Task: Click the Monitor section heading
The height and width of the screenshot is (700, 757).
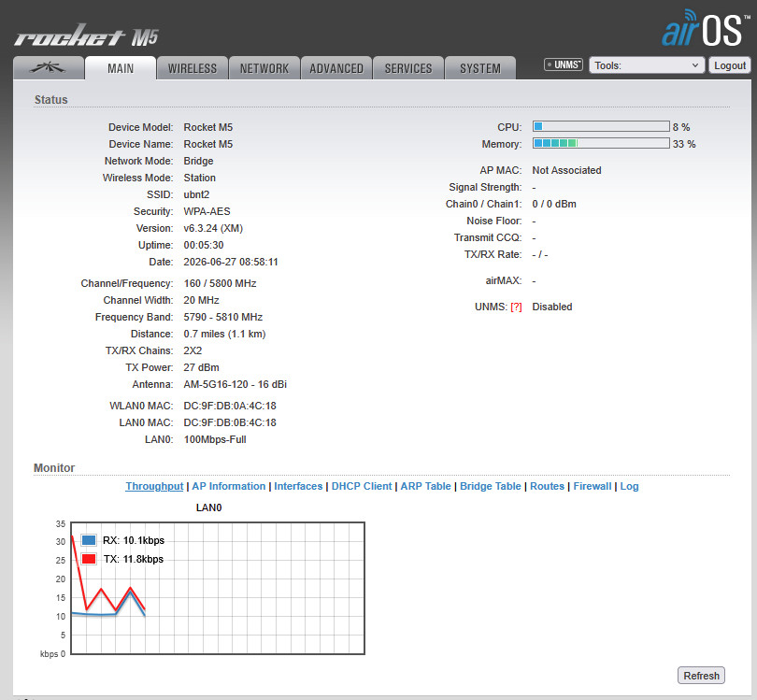Action: 54,468
